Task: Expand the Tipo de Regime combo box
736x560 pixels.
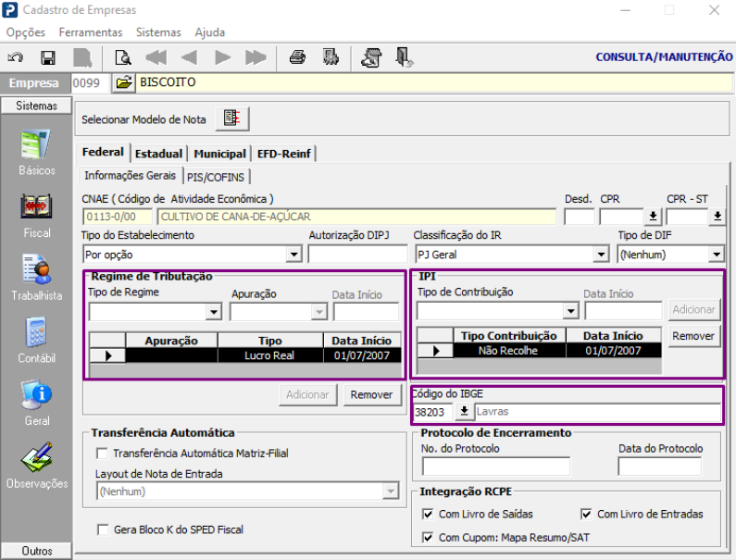Action: pyautogui.click(x=214, y=313)
